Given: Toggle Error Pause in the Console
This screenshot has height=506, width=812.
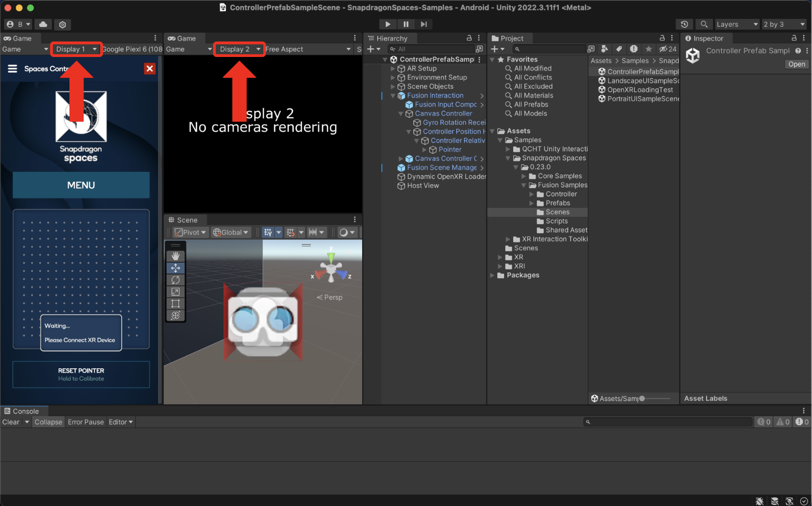Looking at the screenshot, I should [x=86, y=422].
